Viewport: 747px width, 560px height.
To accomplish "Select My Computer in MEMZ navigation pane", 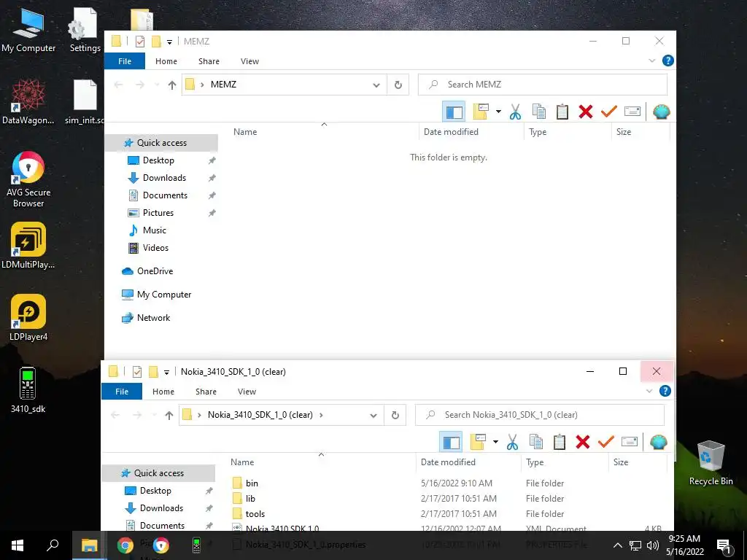I will (164, 295).
